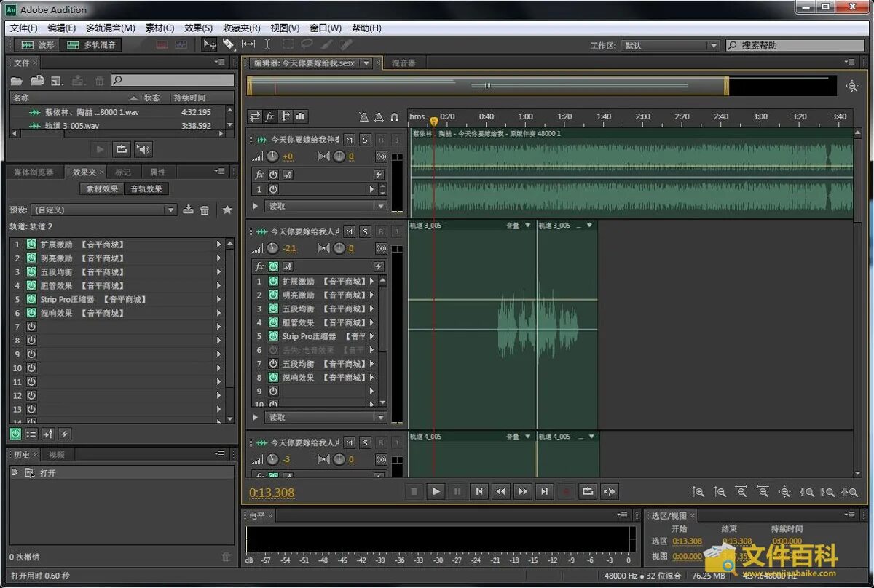Switch to 多轨混音 multitrack view
Screen dimensions: 874x588
(91, 45)
